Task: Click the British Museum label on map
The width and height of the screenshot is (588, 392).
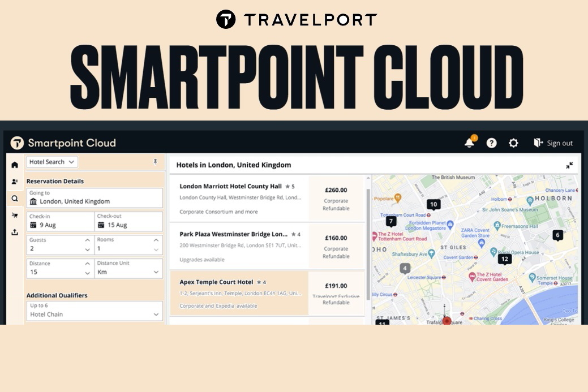Action: 453,177
